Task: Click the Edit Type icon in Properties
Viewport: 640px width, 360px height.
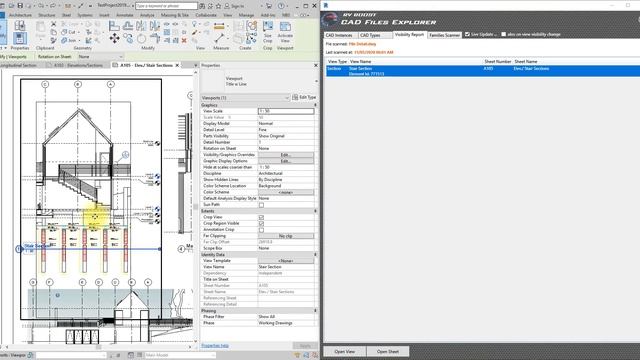Action: point(304,98)
